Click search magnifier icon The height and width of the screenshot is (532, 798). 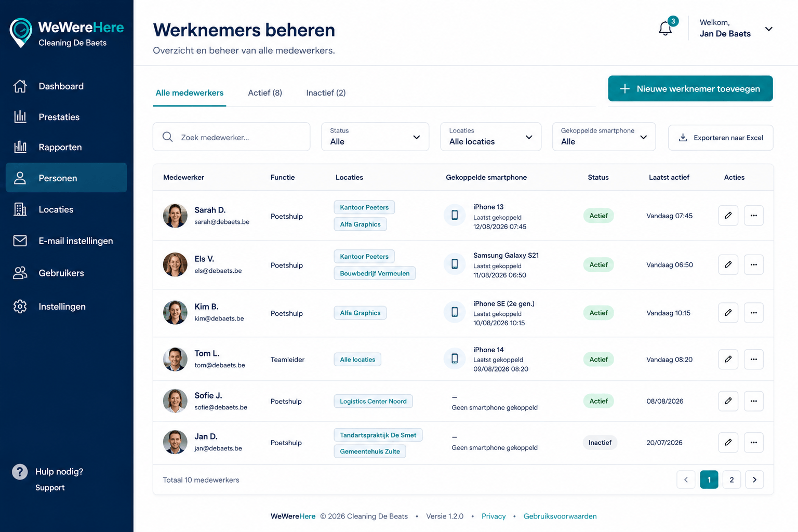click(167, 137)
